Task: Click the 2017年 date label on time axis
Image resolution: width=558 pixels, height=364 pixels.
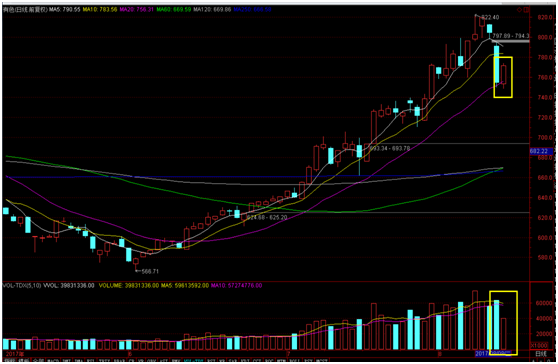Action: [15, 354]
